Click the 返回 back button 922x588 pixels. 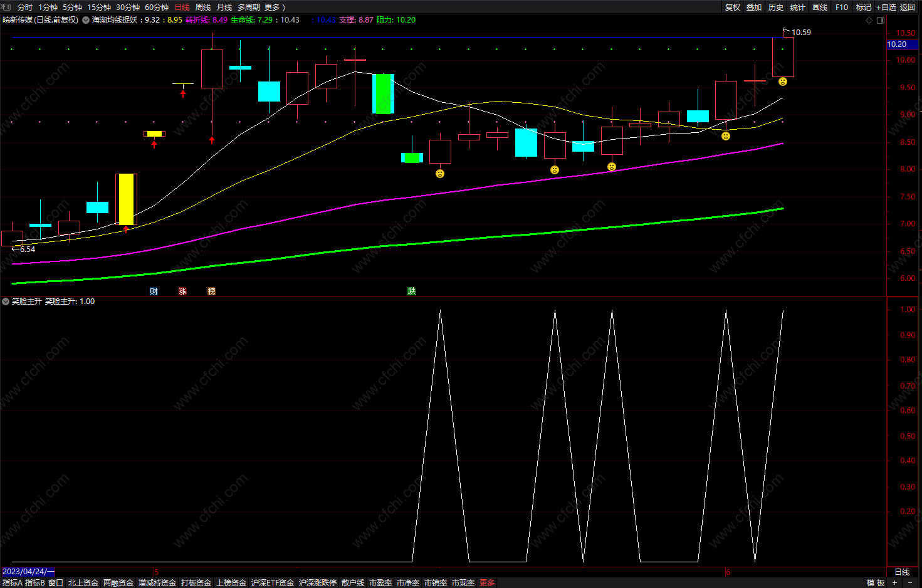point(908,7)
